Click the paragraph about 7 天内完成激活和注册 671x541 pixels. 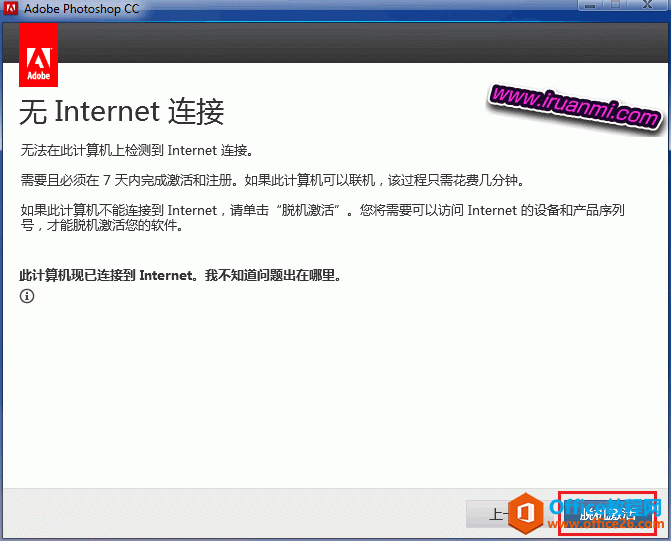[x=273, y=180]
